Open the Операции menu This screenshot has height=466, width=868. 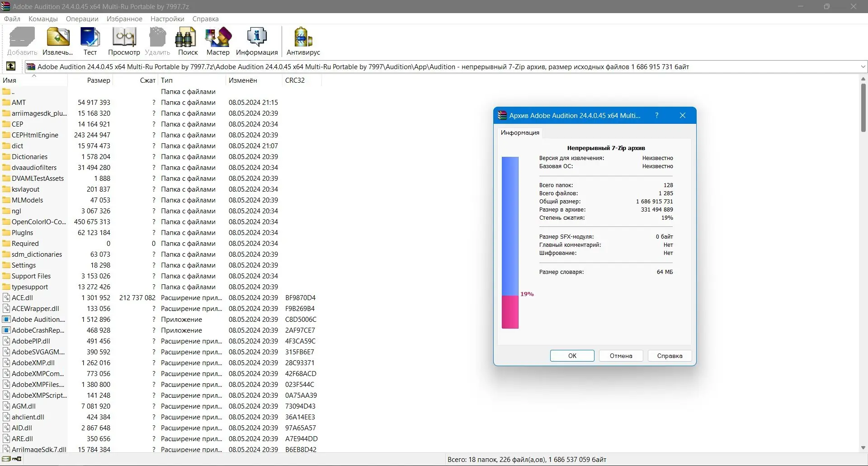tap(82, 19)
